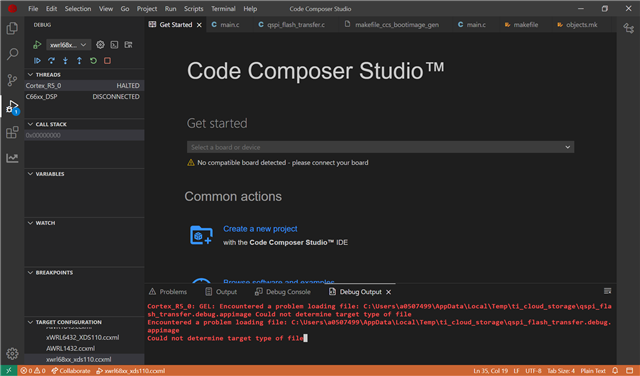Open 'Select a board or device' dropdown

coord(380,147)
